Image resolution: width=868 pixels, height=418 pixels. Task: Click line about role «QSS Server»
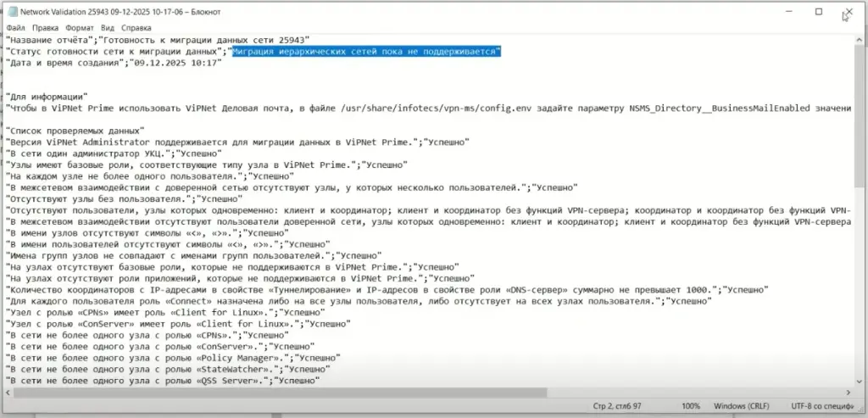[x=163, y=381]
